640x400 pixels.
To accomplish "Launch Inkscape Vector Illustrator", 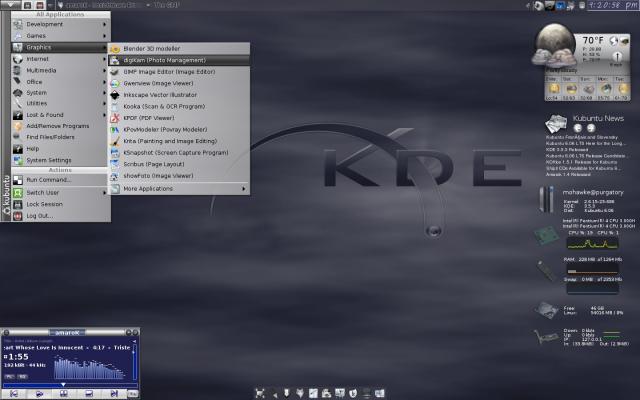I will coord(179,95).
